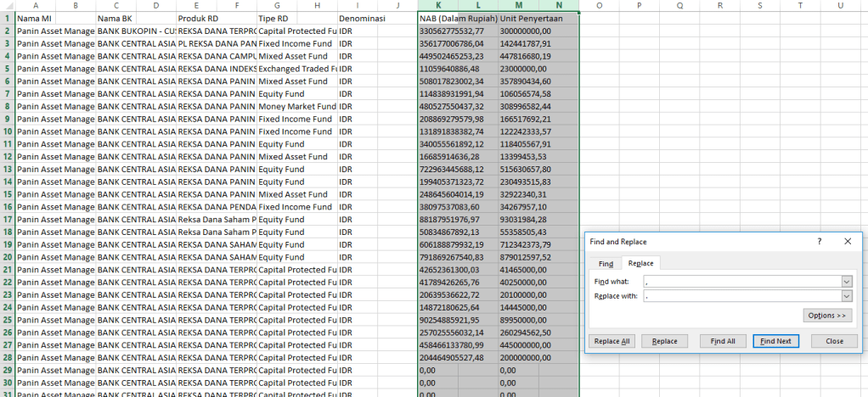The width and height of the screenshot is (868, 397).
Task: Click the Help question mark in Find and Replace
Action: coord(820,242)
